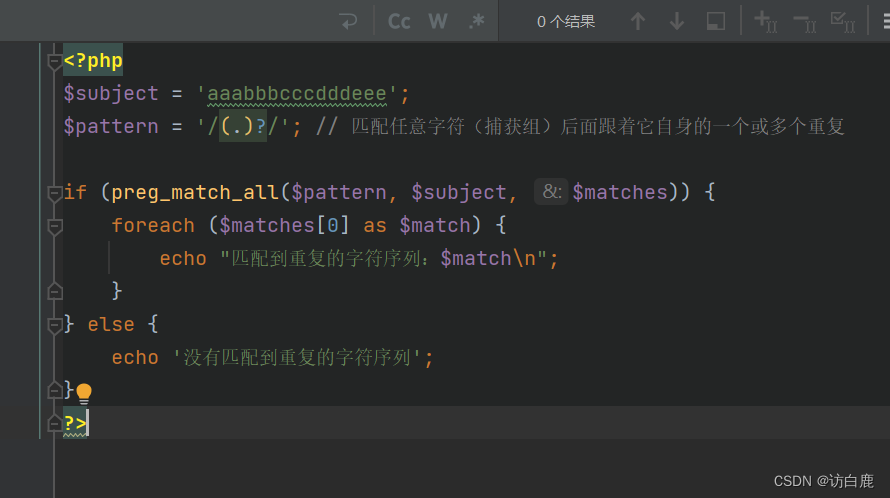Go to previous occurrence up arrow

tap(638, 22)
